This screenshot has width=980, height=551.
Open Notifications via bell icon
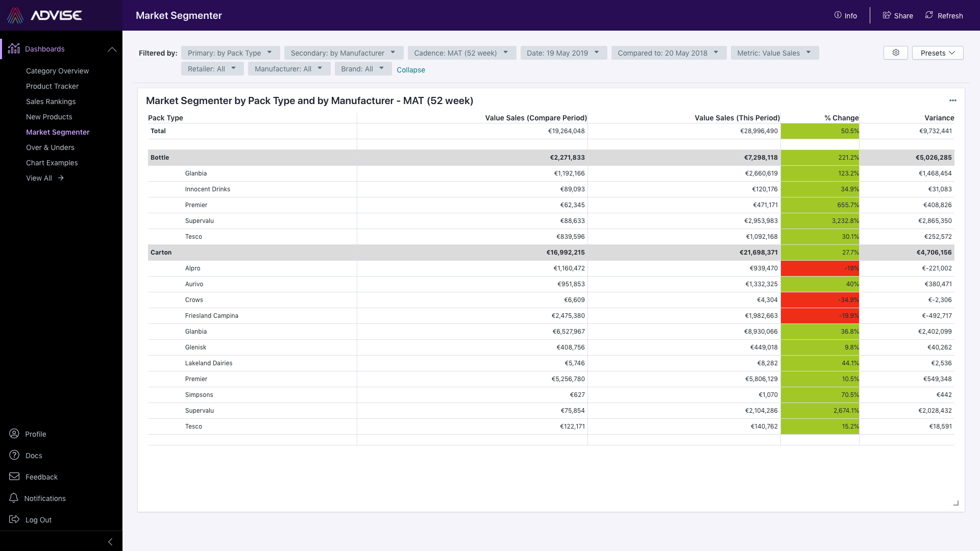45,498
